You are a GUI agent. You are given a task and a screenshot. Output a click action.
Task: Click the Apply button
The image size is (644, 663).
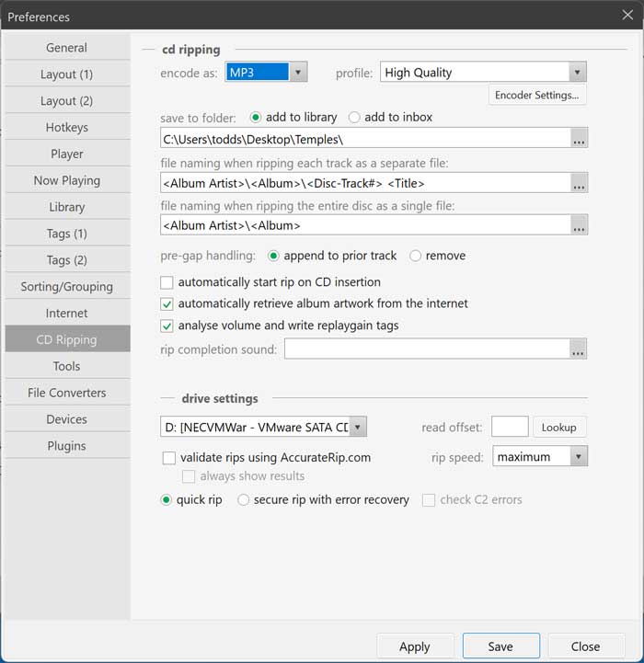[415, 646]
